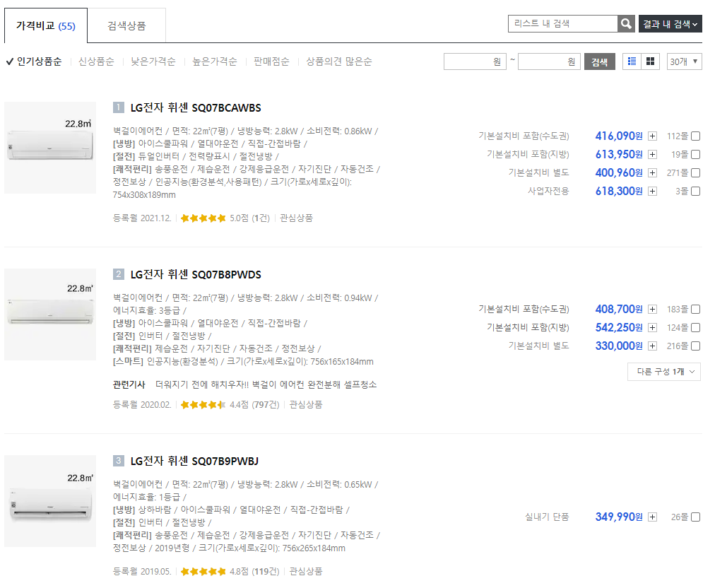
Task: Open the (119건) reviews count
Action: (266, 571)
